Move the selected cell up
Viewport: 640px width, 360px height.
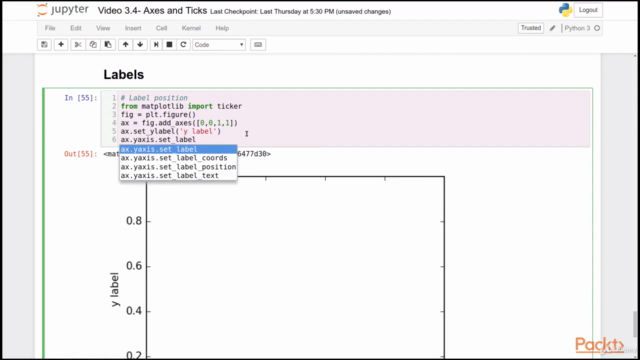tap(125, 44)
